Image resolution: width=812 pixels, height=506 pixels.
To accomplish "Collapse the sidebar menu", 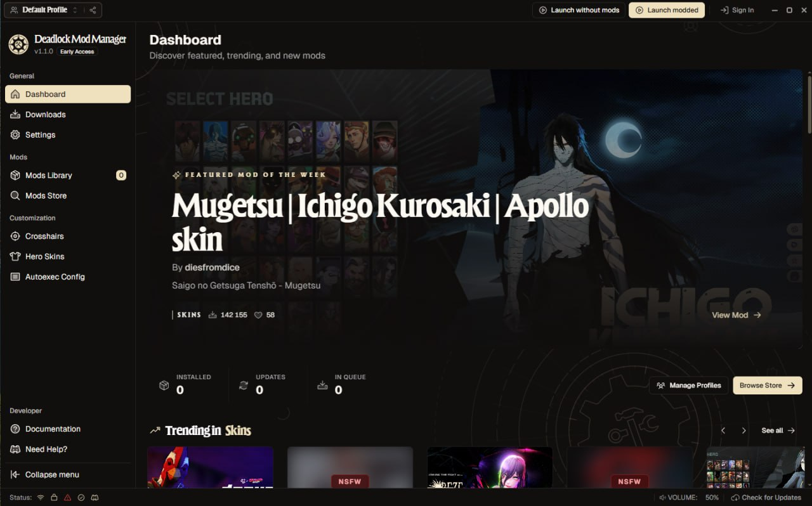I will tap(68, 474).
